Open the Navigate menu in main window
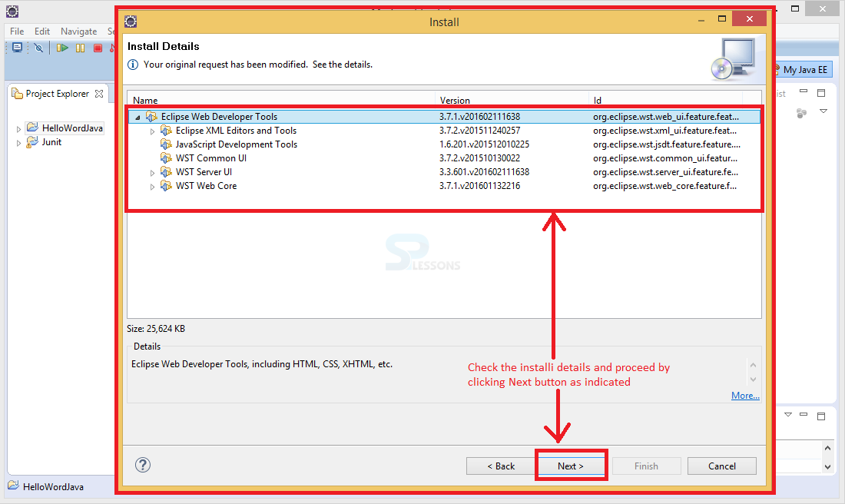This screenshot has height=504, width=845. (78, 31)
